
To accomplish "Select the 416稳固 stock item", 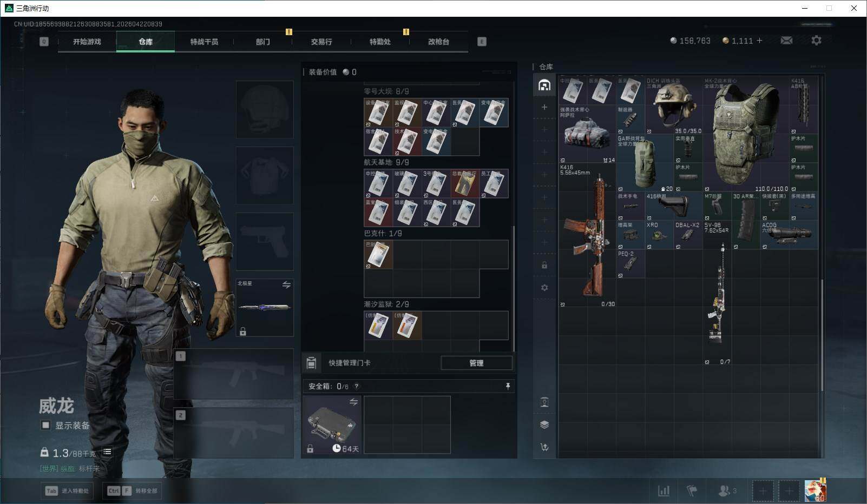I will 674,206.
